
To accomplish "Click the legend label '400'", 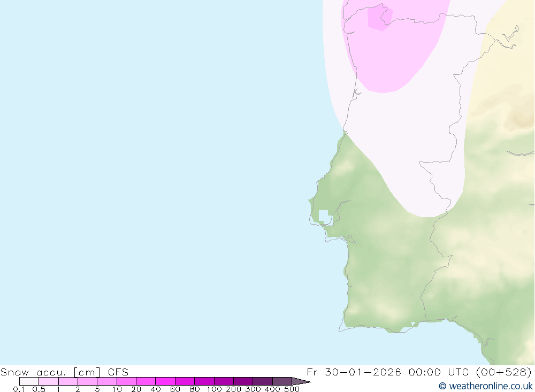I will click(273, 389).
